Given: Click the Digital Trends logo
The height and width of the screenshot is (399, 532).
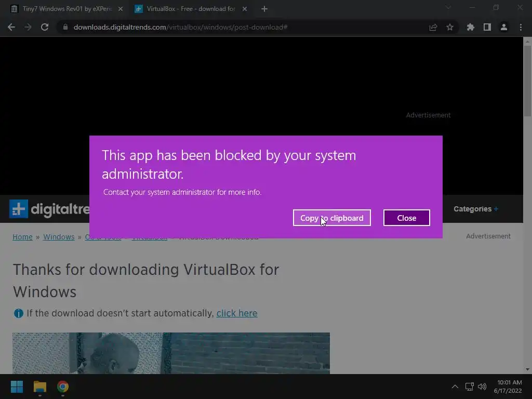Looking at the screenshot, I should (49, 209).
